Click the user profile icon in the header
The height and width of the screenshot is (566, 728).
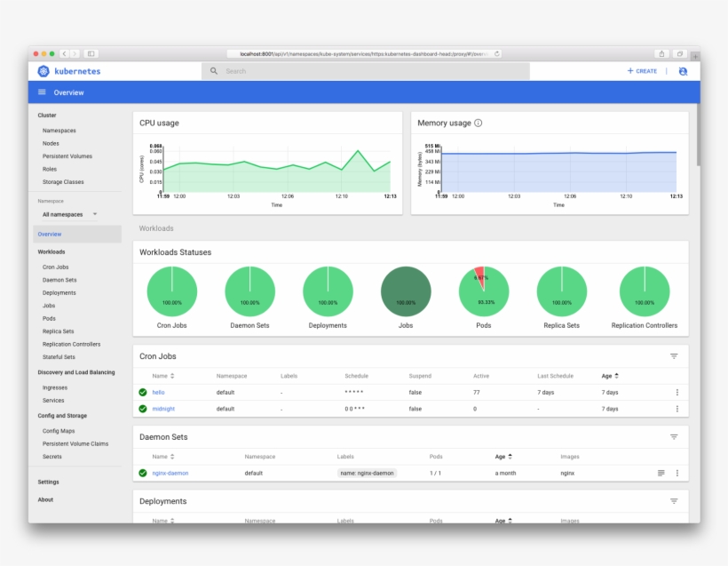682,72
